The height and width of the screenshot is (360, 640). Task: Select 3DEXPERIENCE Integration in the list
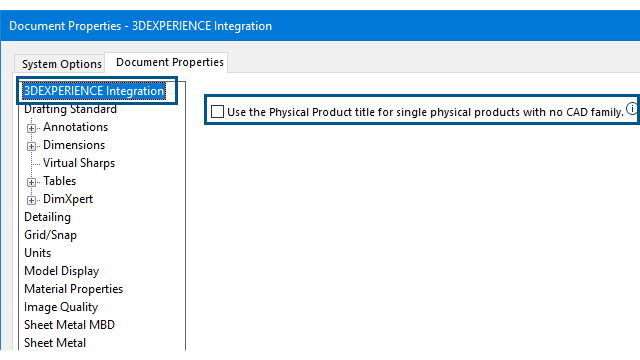94,91
